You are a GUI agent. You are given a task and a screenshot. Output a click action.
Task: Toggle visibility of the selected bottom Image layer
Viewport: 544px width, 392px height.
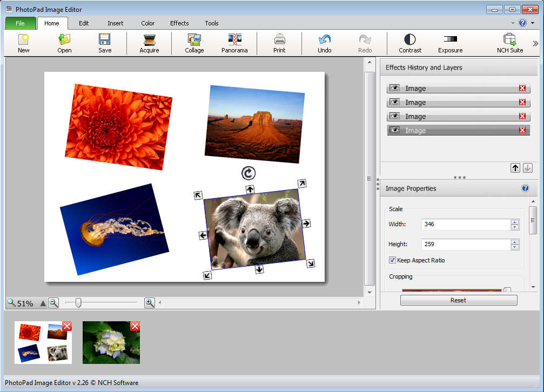pos(394,130)
